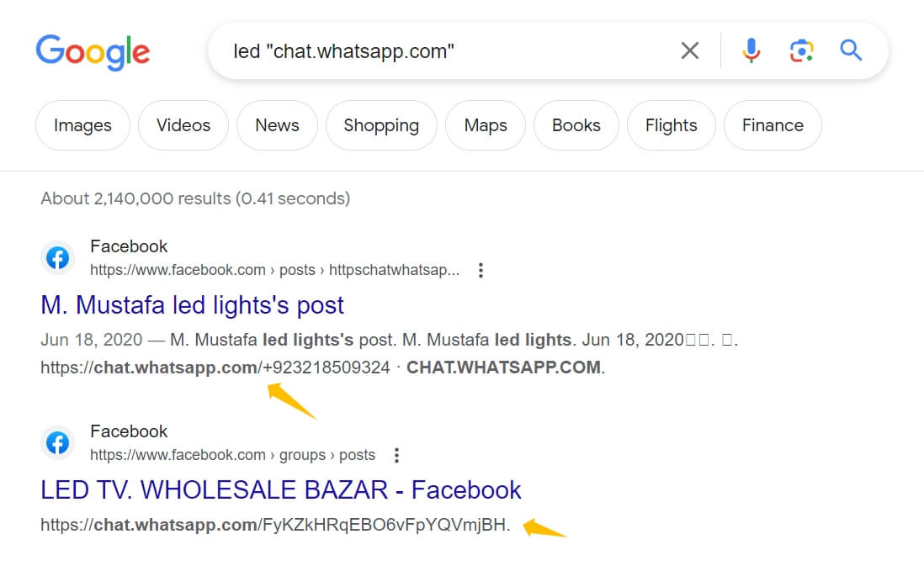Image resolution: width=924 pixels, height=571 pixels.
Task: Select the Shopping filter
Action: coord(381,125)
